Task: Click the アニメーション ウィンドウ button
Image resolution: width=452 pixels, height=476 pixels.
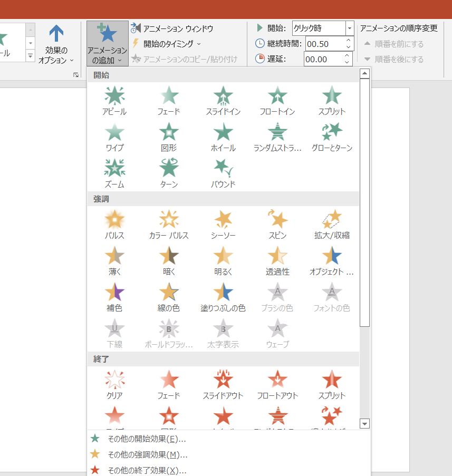Action: [173, 28]
